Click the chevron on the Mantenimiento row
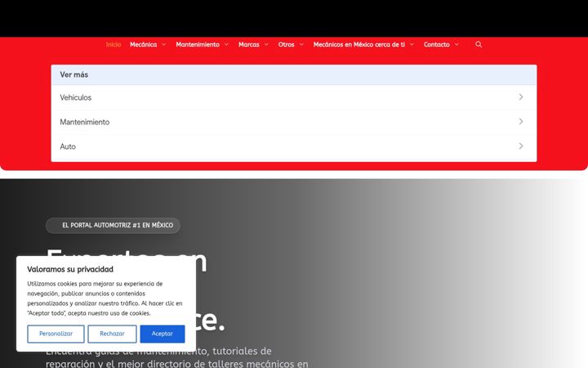588x368 pixels. (521, 121)
